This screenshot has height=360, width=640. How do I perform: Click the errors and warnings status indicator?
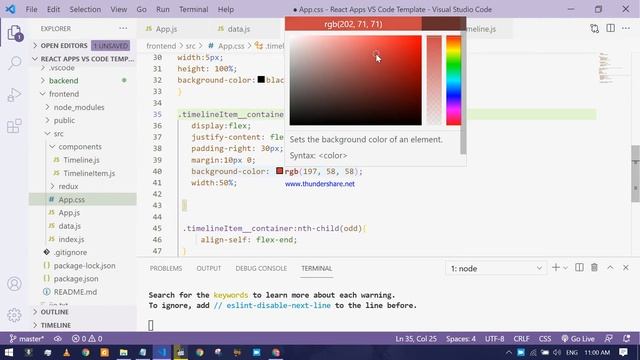(87, 339)
